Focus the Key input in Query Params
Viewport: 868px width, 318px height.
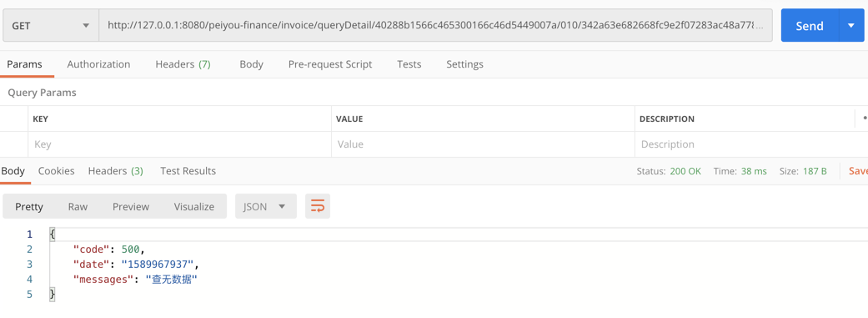pyautogui.click(x=179, y=144)
